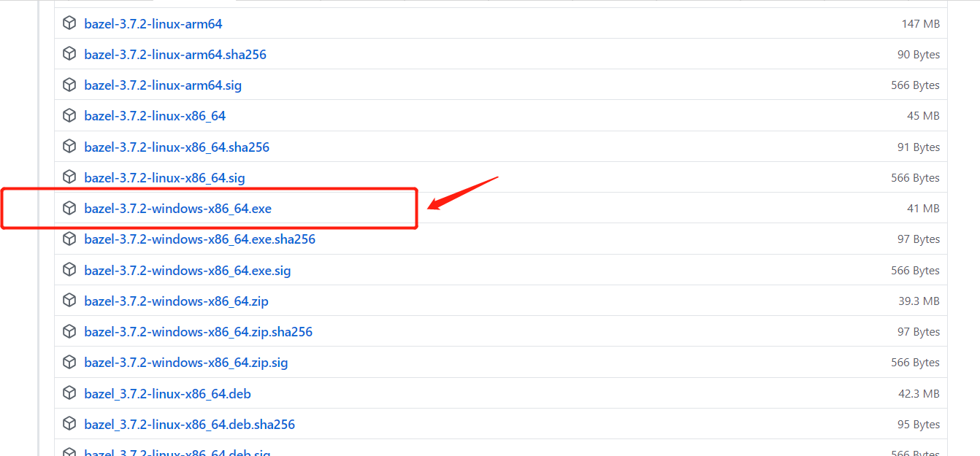
Task: Click the package icon next to bazel_3.7.2-linux-x86_64.deb.sha256
Action: pos(69,424)
